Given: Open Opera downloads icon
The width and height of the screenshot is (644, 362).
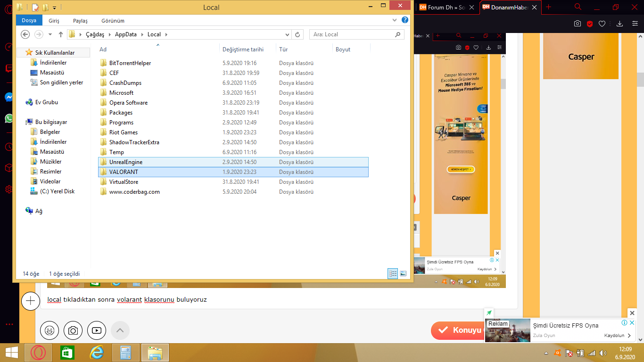Looking at the screenshot, I should (620, 24).
